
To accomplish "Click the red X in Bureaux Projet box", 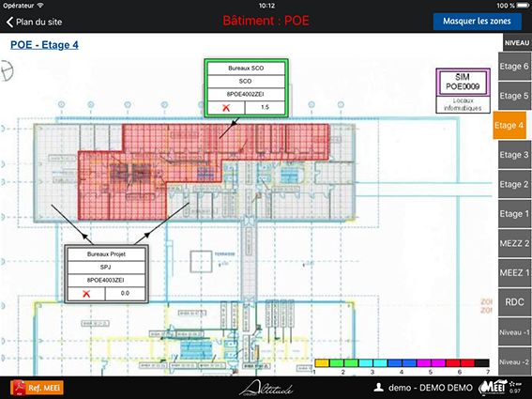I will coord(86,294).
